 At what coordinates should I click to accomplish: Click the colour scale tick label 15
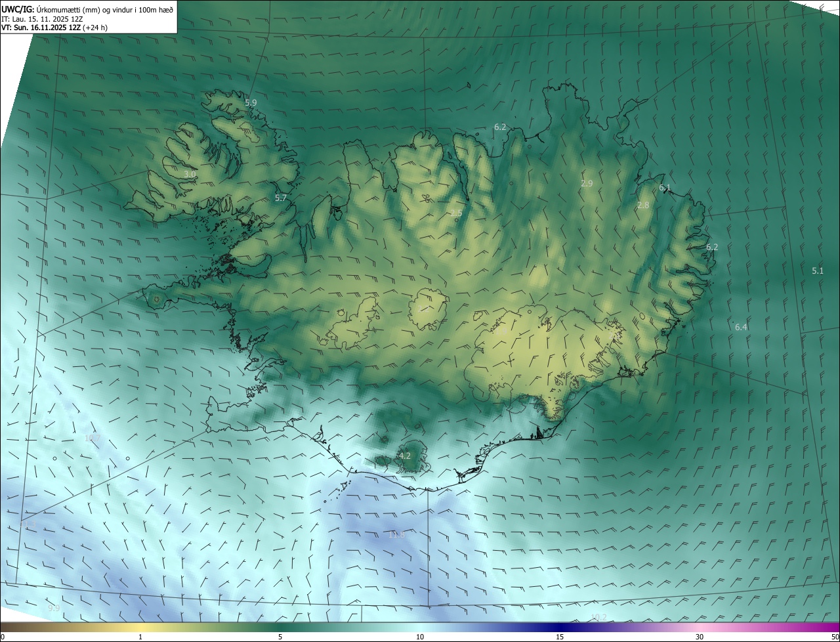tap(560, 637)
